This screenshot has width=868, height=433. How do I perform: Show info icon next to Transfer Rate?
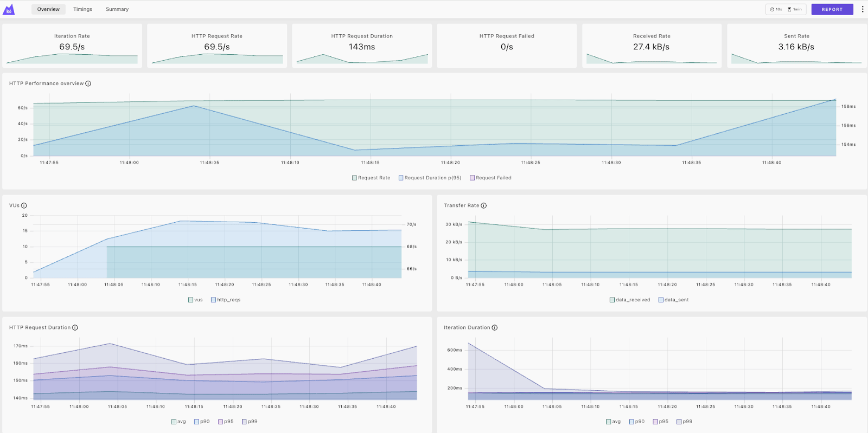point(483,205)
